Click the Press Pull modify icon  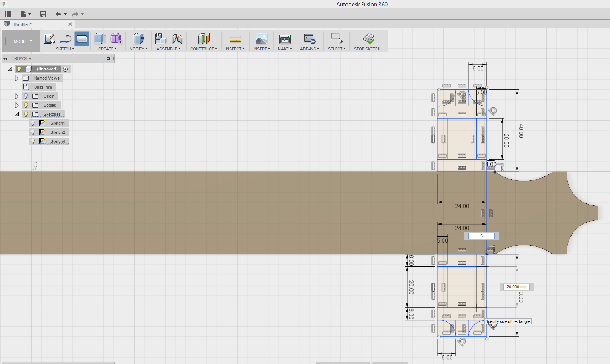[x=138, y=39]
